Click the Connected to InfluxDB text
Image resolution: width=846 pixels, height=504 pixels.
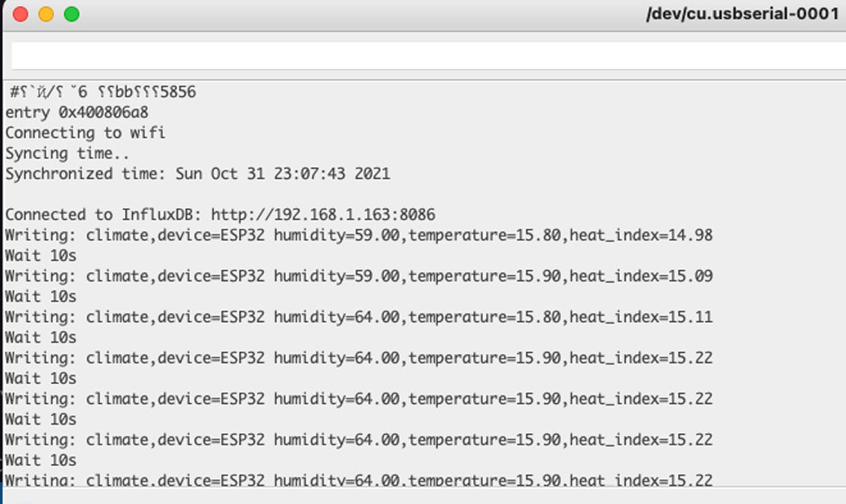click(x=103, y=215)
